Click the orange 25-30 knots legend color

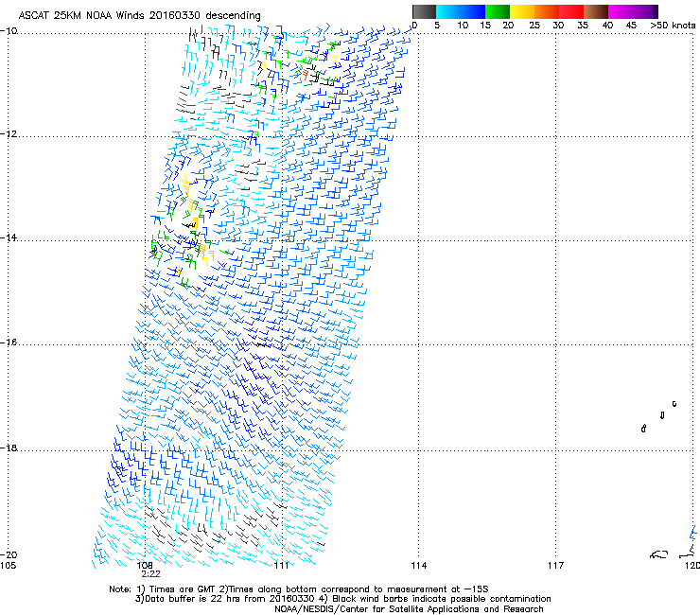[x=547, y=11]
